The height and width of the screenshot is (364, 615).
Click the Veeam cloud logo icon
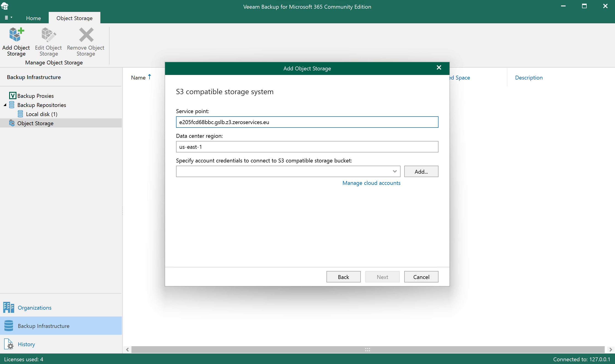pyautogui.click(x=5, y=6)
